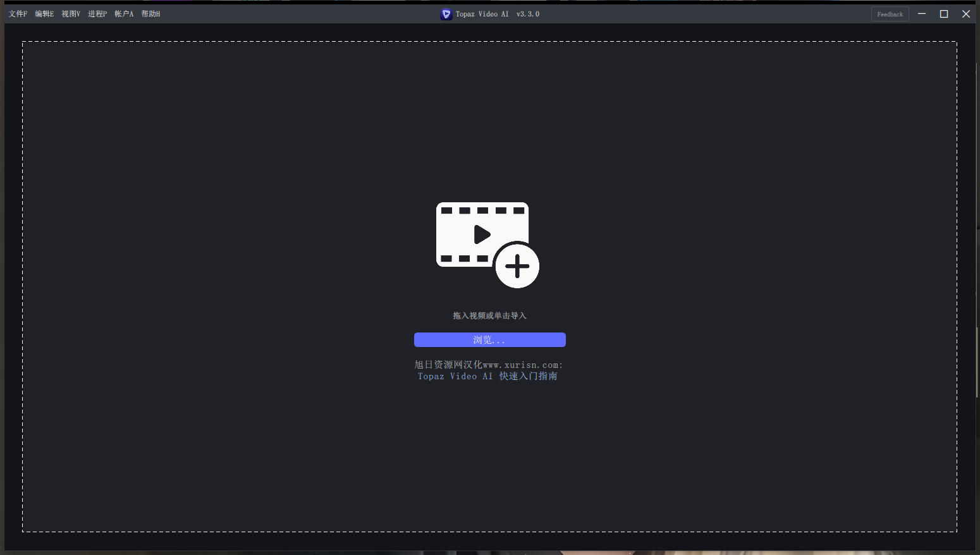Screen dimensions: 980x555
Task: Open the 帮助H menu
Action: point(150,14)
